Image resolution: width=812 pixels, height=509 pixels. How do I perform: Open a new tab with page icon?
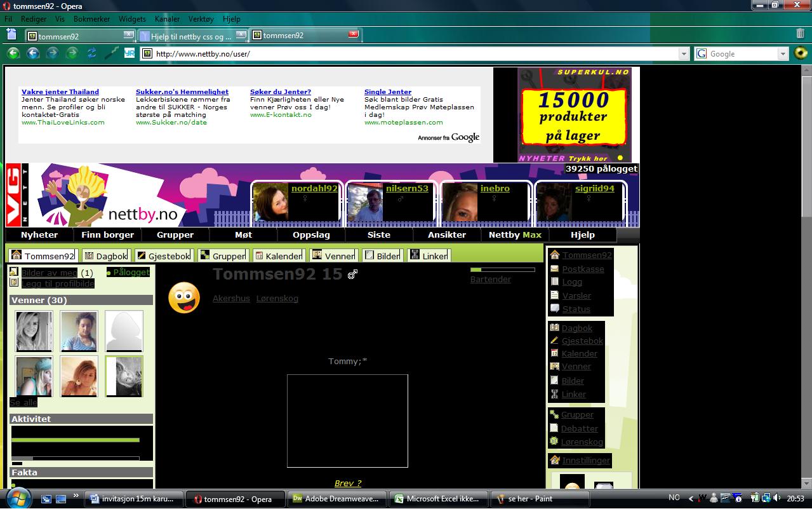12,34
